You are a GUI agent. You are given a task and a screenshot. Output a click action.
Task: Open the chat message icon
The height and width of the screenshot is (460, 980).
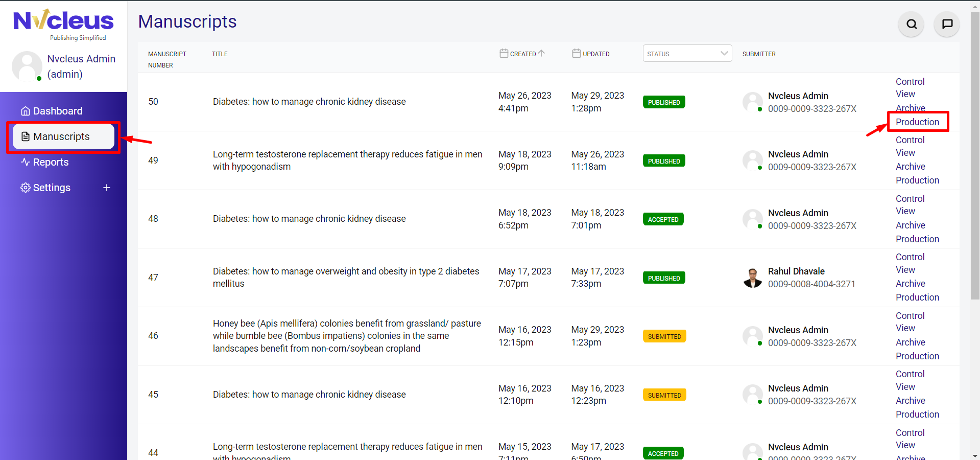(x=947, y=24)
